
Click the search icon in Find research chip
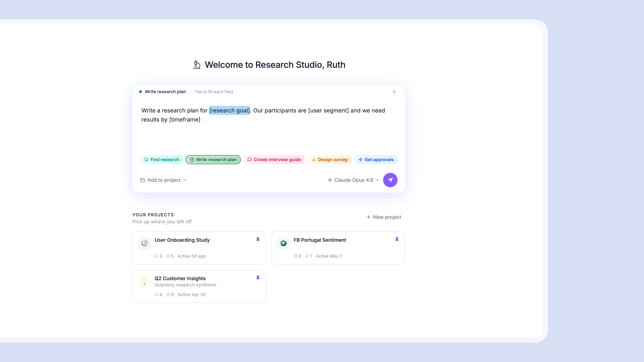146,160
